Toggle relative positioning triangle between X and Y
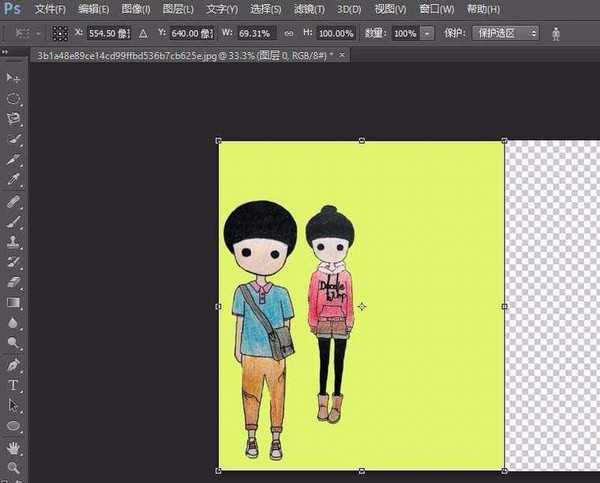The height and width of the screenshot is (483, 600). point(142,33)
